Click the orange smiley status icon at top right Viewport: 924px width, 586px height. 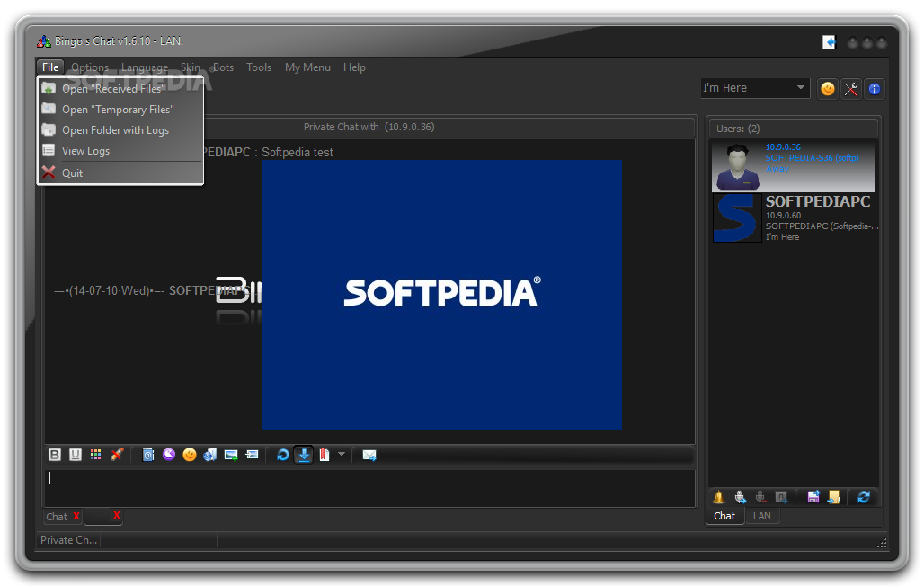[x=828, y=89]
